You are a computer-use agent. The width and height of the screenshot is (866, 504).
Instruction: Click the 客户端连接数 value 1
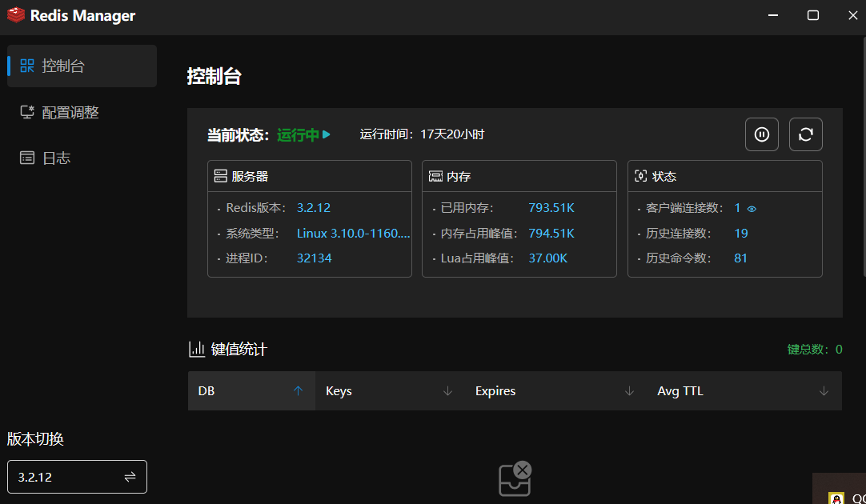[x=737, y=208]
